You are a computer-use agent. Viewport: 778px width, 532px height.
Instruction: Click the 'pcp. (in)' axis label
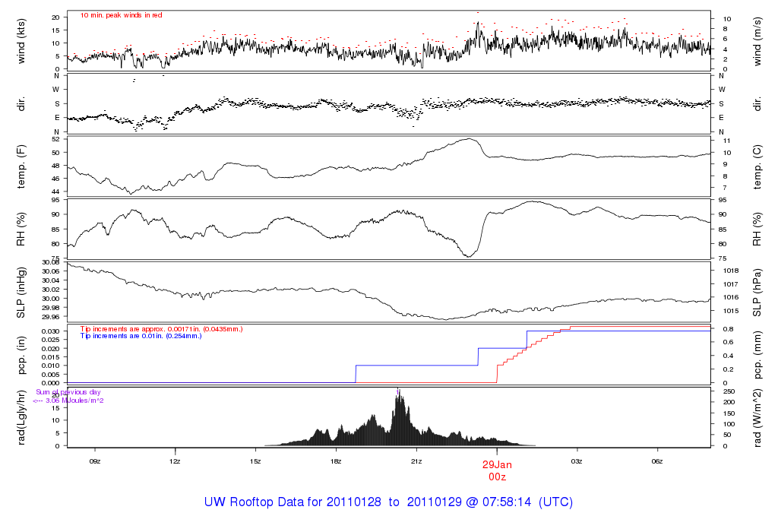coord(21,356)
